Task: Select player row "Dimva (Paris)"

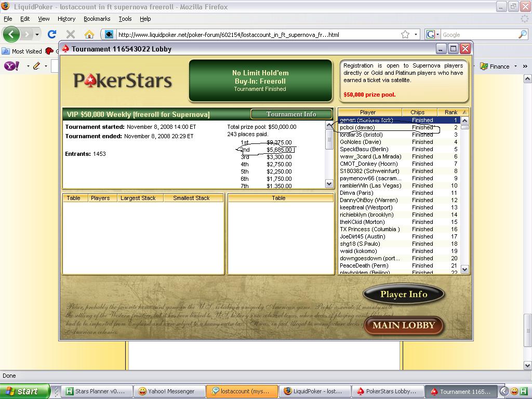Action: pyautogui.click(x=399, y=193)
